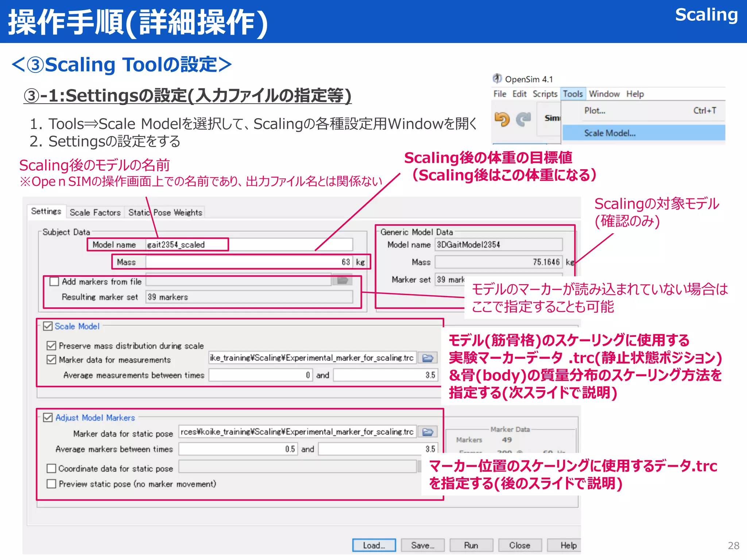
Task: Open the File menu
Action: pos(500,94)
